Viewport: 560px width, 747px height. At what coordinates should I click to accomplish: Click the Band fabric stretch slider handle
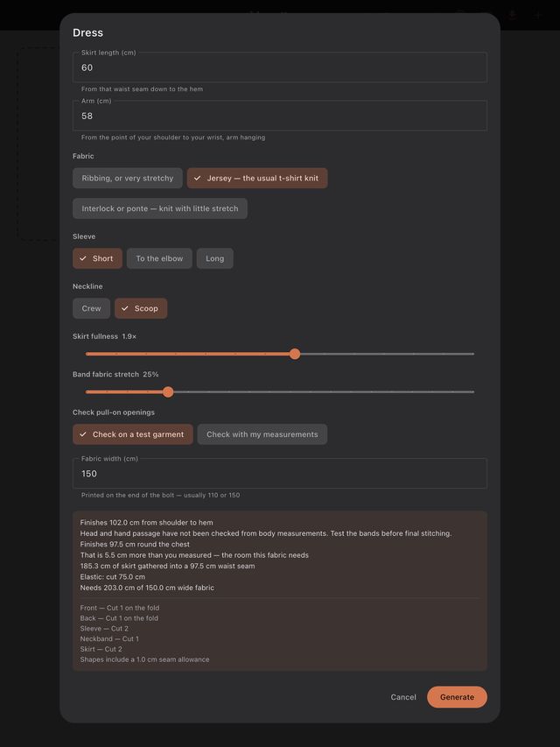click(x=168, y=392)
